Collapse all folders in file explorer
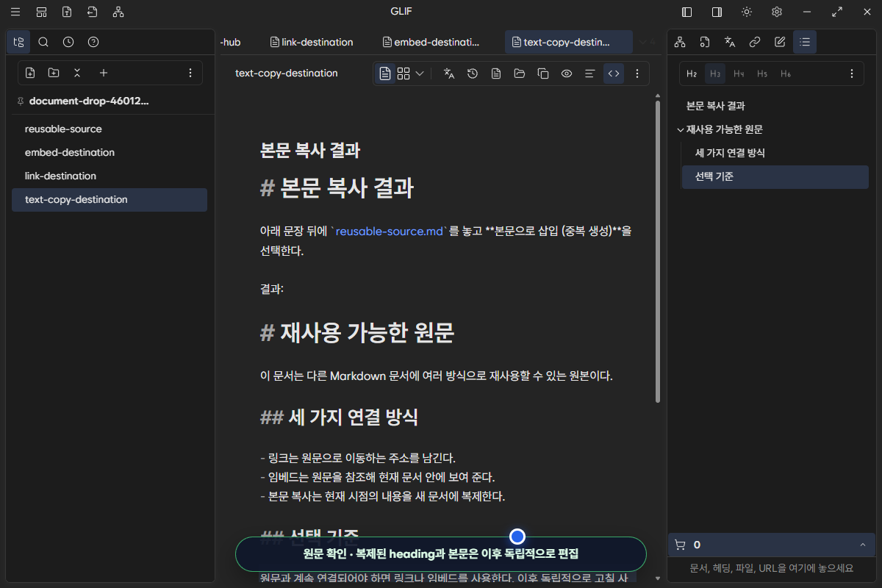This screenshot has height=588, width=882. pos(77,73)
